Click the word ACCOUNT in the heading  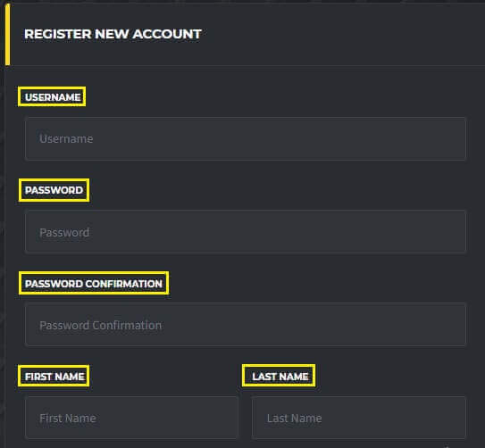pyautogui.click(x=167, y=34)
